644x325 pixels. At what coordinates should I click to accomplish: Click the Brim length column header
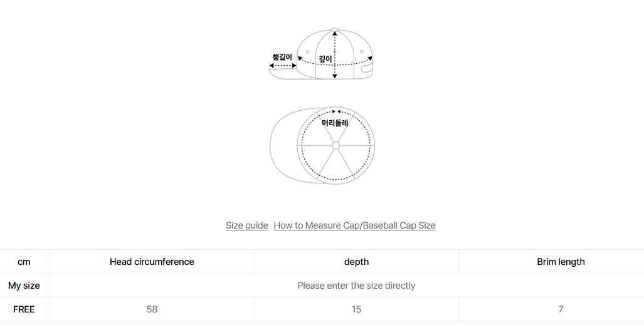pyautogui.click(x=561, y=262)
